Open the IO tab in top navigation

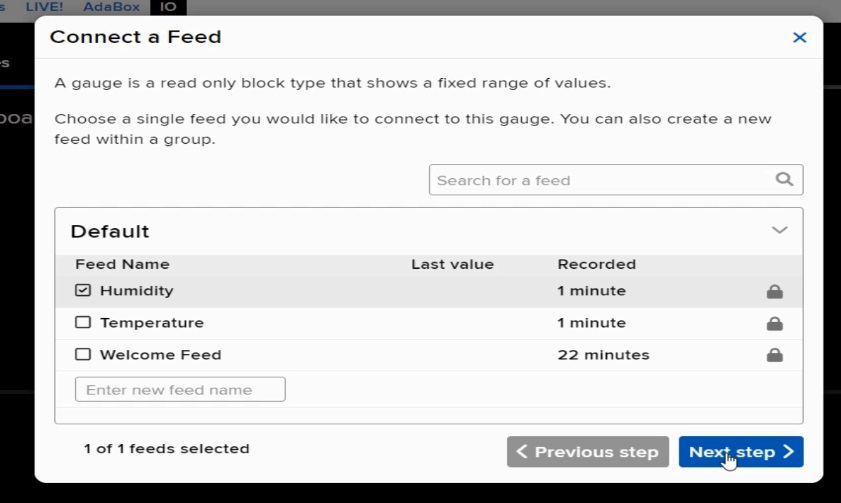[168, 7]
